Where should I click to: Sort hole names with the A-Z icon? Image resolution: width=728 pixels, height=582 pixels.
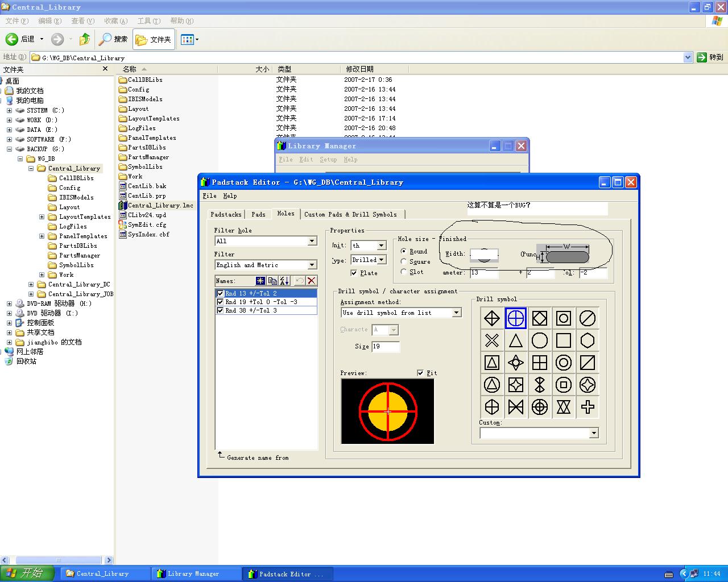tap(284, 281)
